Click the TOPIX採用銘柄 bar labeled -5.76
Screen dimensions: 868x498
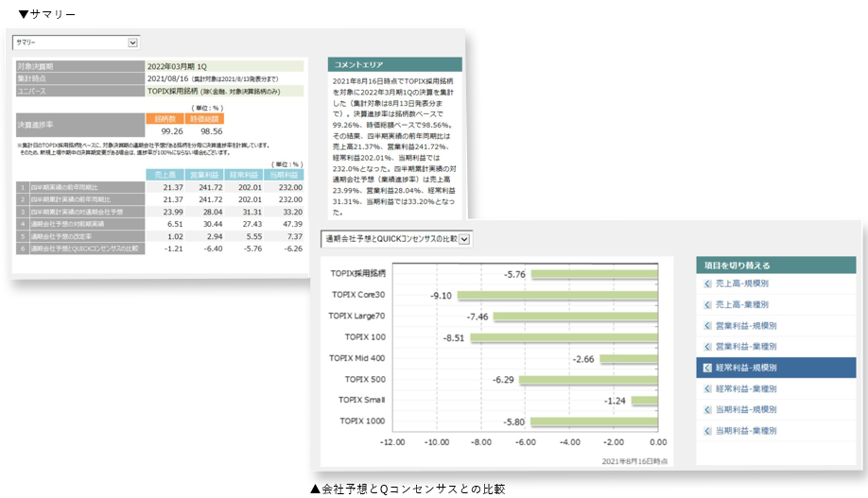(594, 274)
